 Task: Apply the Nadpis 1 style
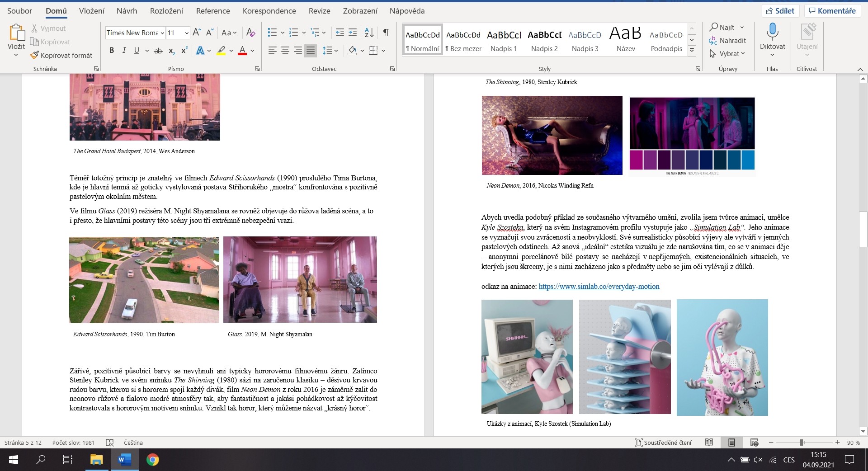coord(504,40)
